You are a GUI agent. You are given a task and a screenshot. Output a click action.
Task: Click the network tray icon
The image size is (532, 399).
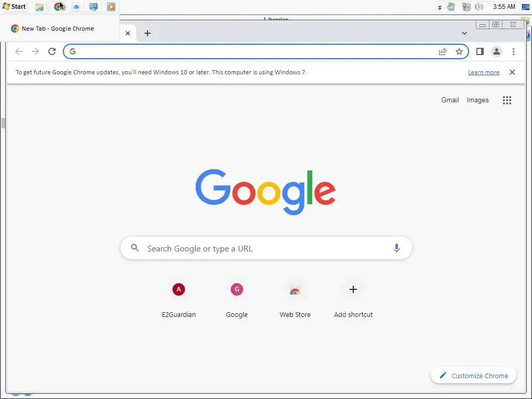pyautogui.click(x=466, y=7)
